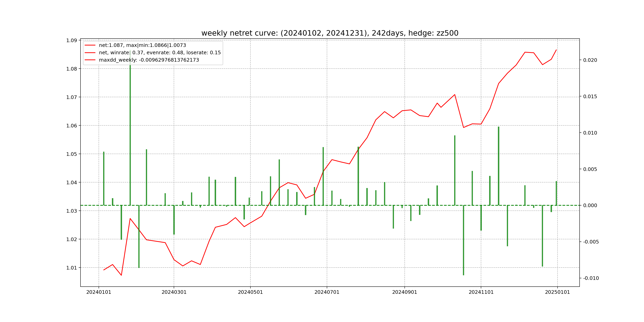The width and height of the screenshot is (644, 322).
Task: Click the tallest green bar in late January
Action: [x=130, y=130]
